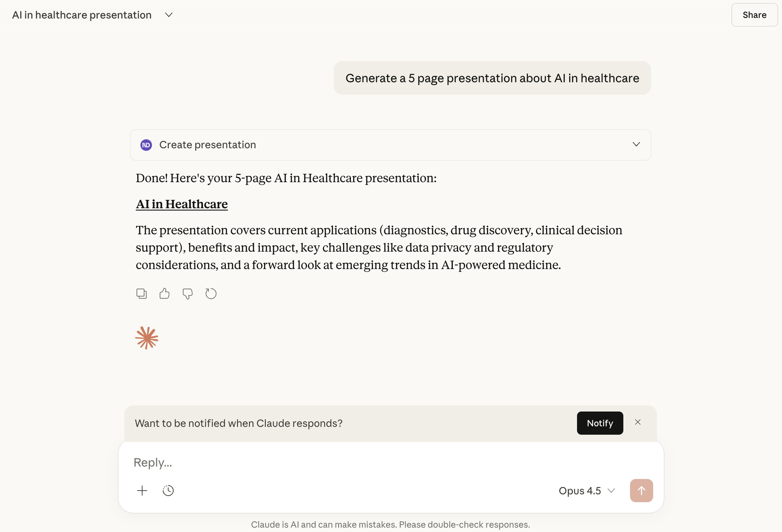Click the purple Create presentation tool icon
The width and height of the screenshot is (782, 532).
(x=146, y=145)
